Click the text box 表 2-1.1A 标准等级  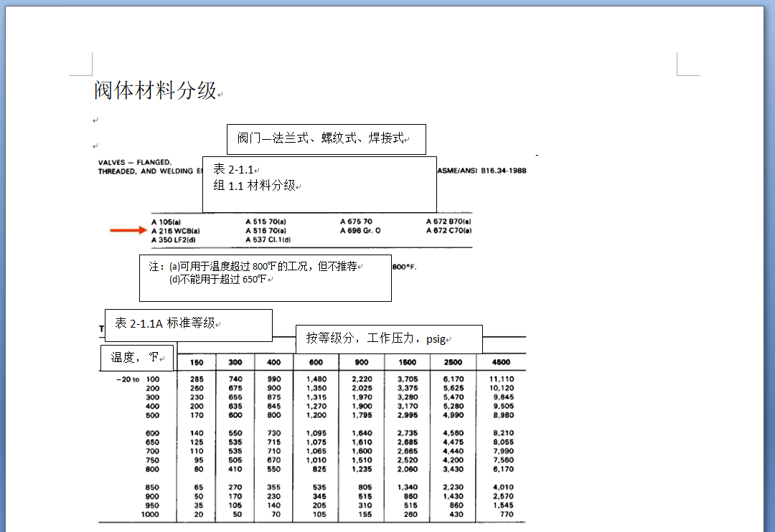click(188, 325)
